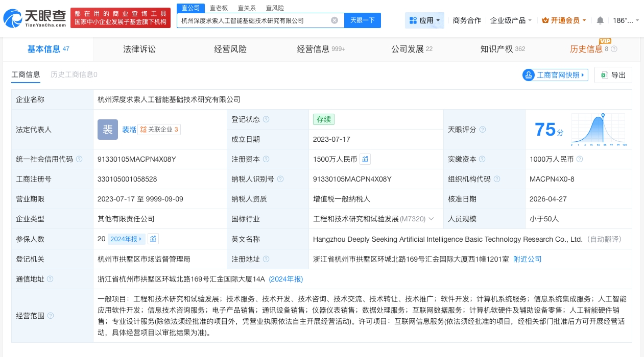The width and height of the screenshot is (644, 357).
Task: Click help icon next to 组织机构代码
Action: 497,179
